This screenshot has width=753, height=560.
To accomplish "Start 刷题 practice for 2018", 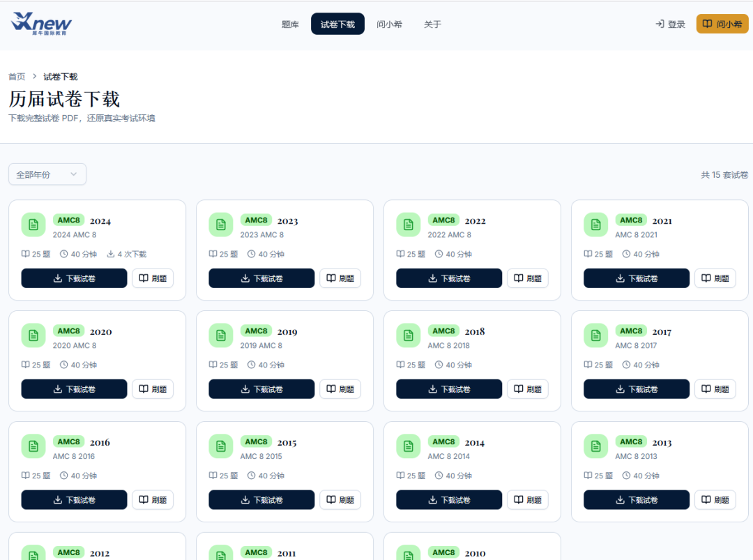I will click(x=528, y=389).
